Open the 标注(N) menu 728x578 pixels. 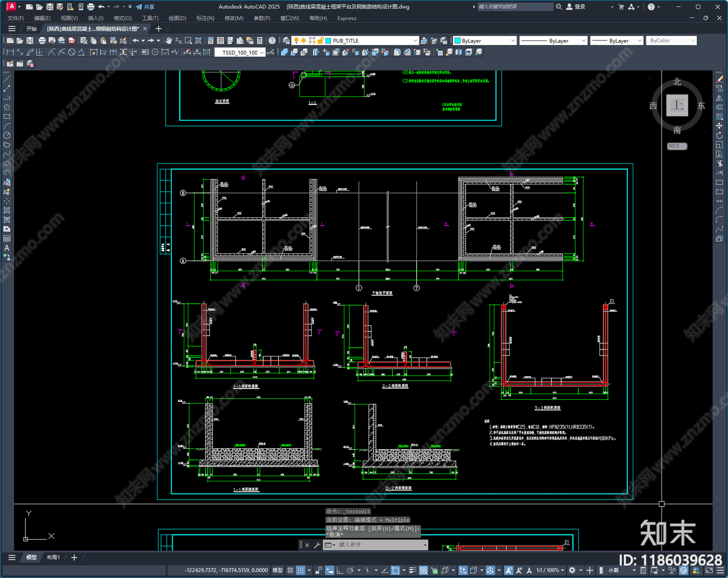pos(205,18)
